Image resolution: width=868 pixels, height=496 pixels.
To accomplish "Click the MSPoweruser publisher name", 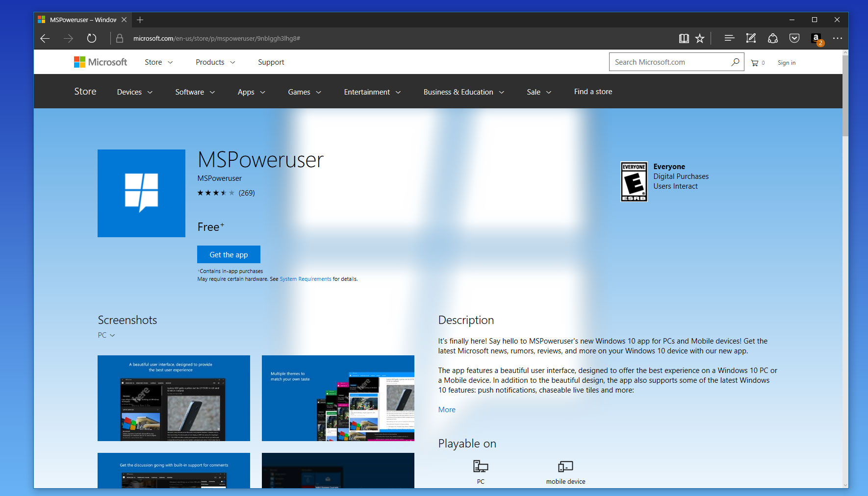I will 220,178.
